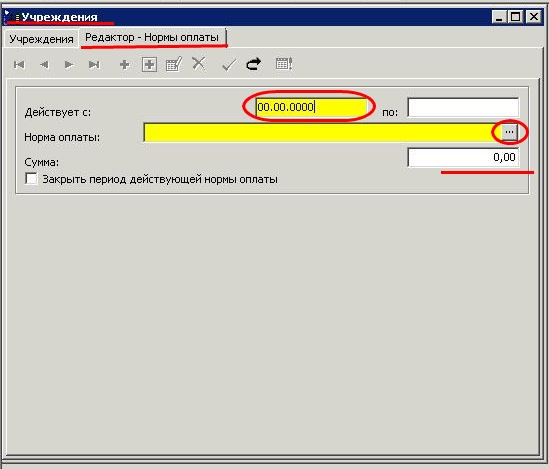Confirm changes with the checkmark icon
Image resolution: width=549 pixels, height=469 pixels.
[x=229, y=65]
